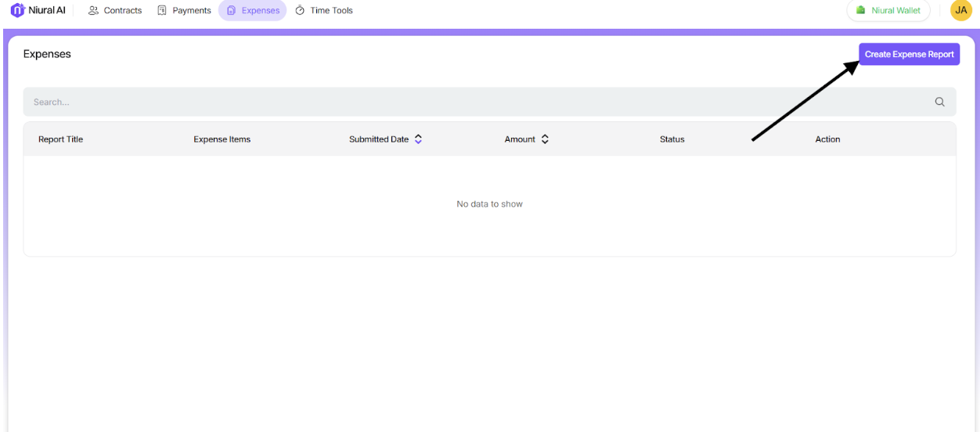
Task: Click the green wallet icon
Action: click(x=861, y=10)
